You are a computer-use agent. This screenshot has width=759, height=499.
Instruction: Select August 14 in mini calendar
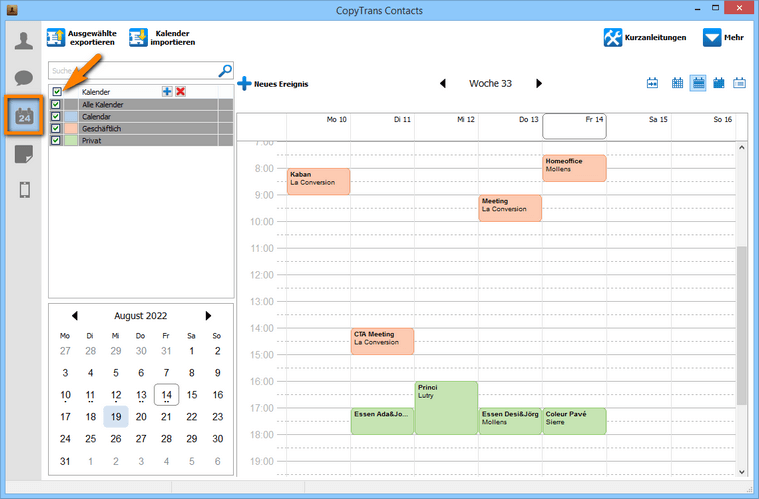[167, 394]
